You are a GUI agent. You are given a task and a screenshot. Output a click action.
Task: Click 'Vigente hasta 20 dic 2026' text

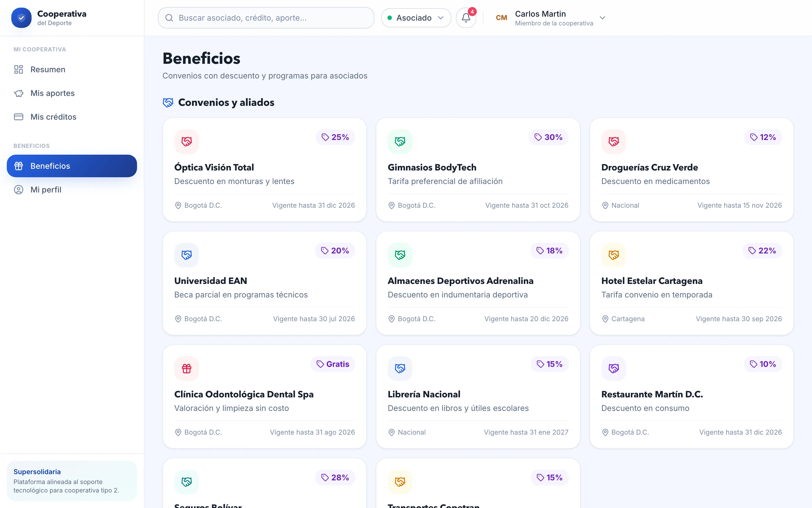[526, 319]
